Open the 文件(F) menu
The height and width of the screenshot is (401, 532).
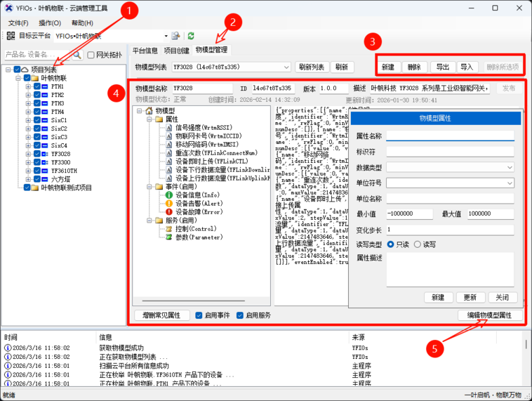(18, 23)
